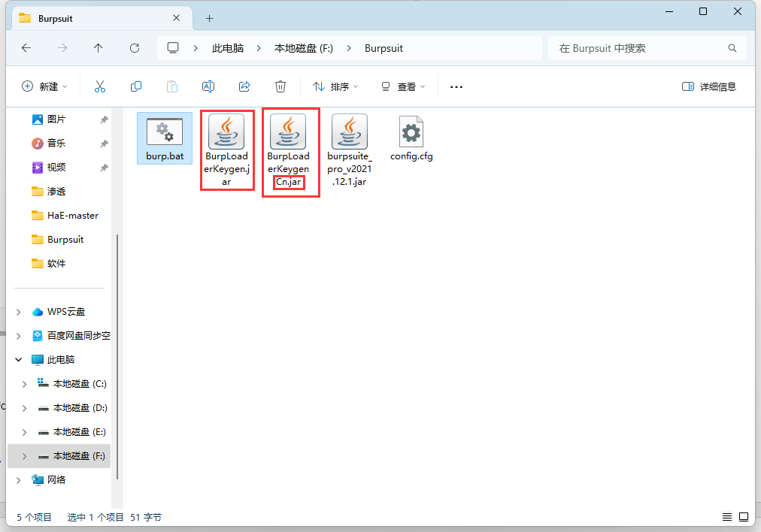Open the 排序 sort dropdown
Viewport: 761px width, 532px height.
point(336,87)
